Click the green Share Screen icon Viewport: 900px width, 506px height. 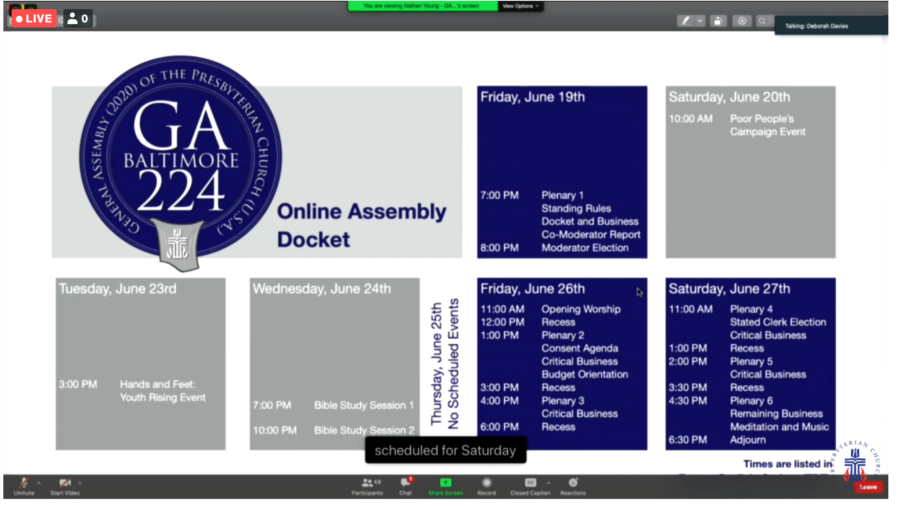click(445, 483)
